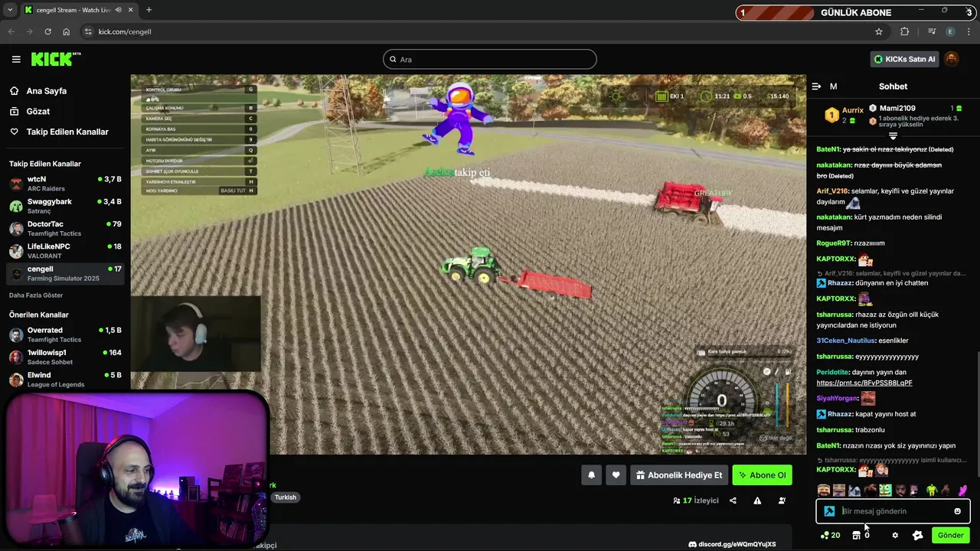Share the stream via share icon
Screen dimensions: 980x551
[733, 500]
